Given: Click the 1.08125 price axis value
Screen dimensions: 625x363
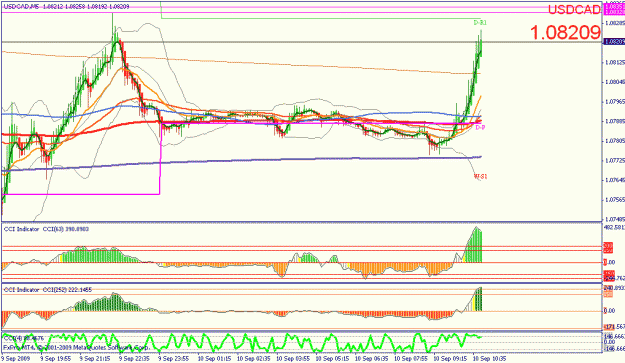Looking at the screenshot, I should 615,63.
